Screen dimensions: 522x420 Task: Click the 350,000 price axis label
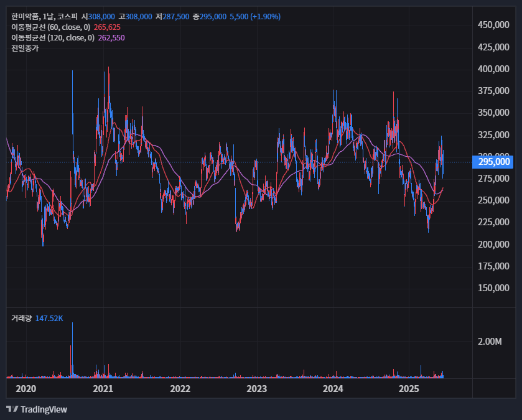click(x=493, y=113)
